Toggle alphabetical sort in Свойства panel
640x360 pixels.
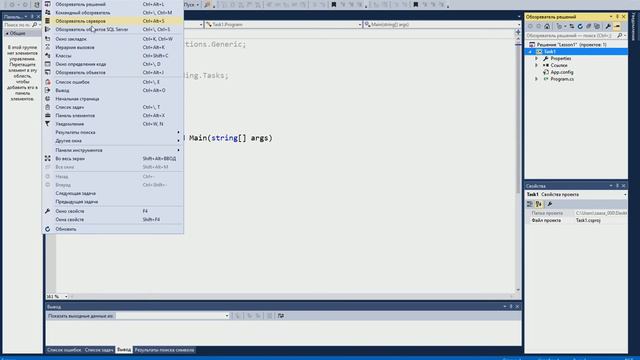(x=539, y=204)
